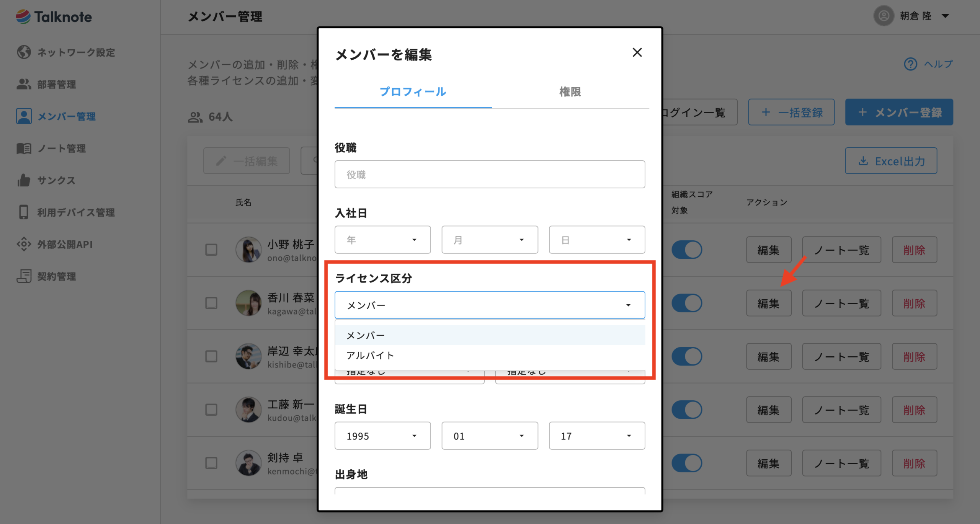The width and height of the screenshot is (980, 524).
Task: Open the license type メンバー dropdown
Action: [x=490, y=305]
